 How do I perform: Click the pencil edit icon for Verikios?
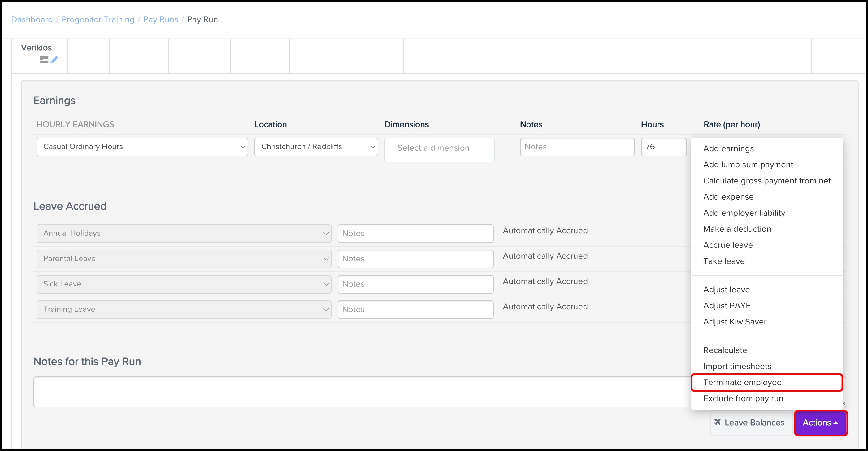tap(54, 60)
